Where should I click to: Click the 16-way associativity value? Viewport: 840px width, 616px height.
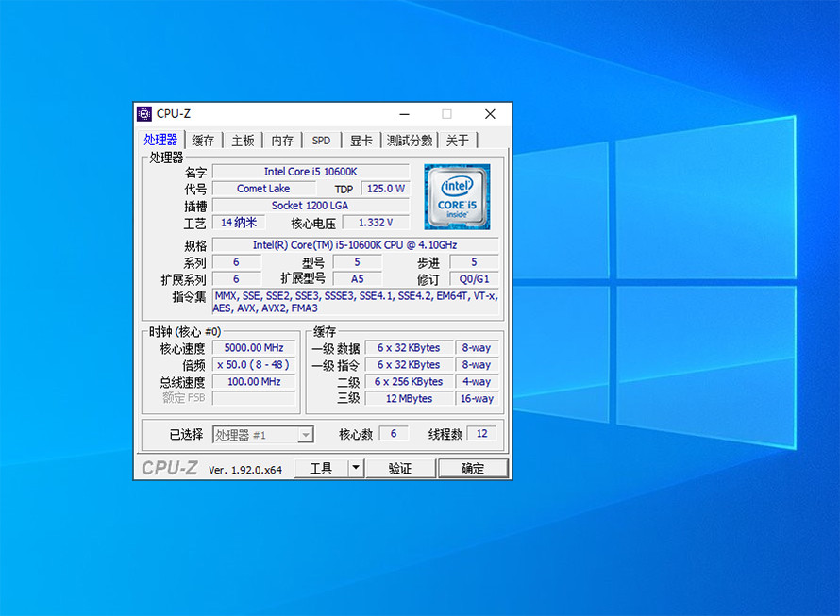[477, 398]
